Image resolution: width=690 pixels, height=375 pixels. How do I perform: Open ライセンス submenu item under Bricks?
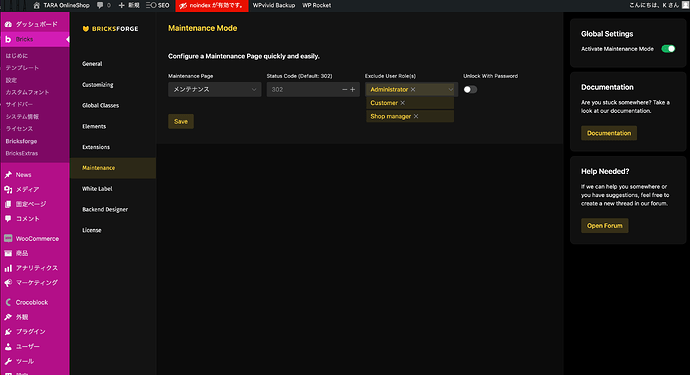tap(19, 129)
